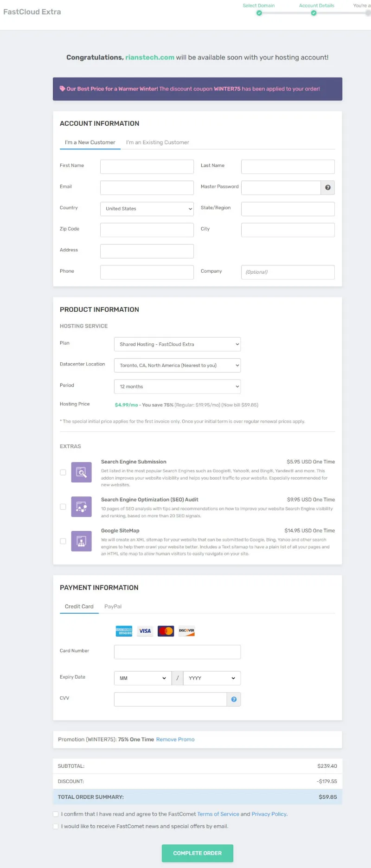Image resolution: width=371 pixels, height=868 pixels.
Task: Click the Master Password help icon
Action: 327,187
